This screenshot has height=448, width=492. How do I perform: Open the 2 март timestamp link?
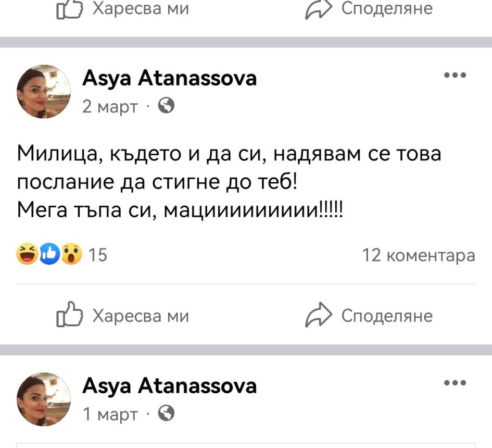[110, 107]
